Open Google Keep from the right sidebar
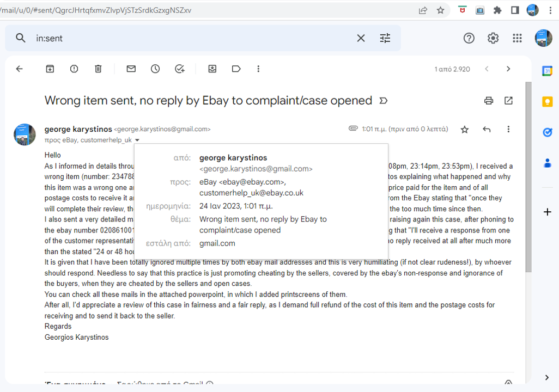The height and width of the screenshot is (392, 559). (x=547, y=101)
